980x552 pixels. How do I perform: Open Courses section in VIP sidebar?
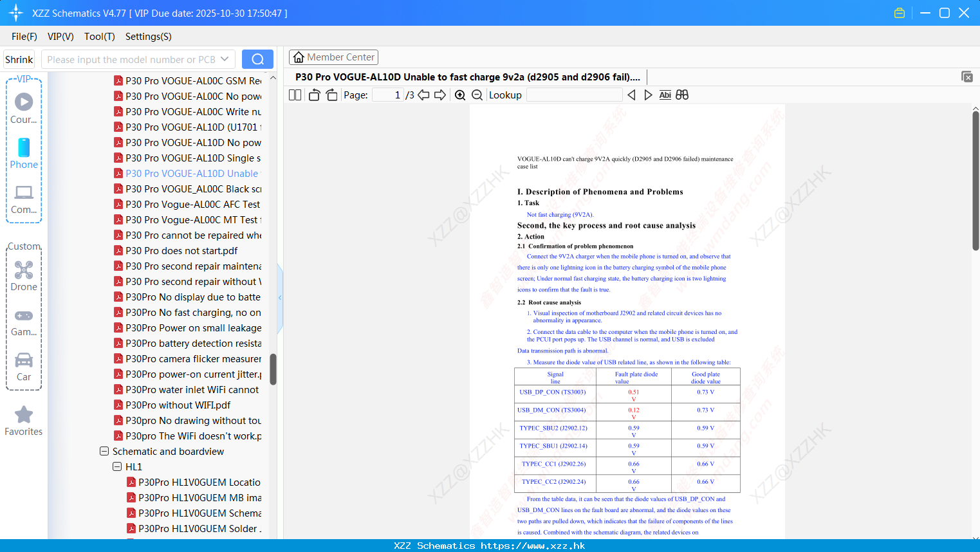(24, 108)
